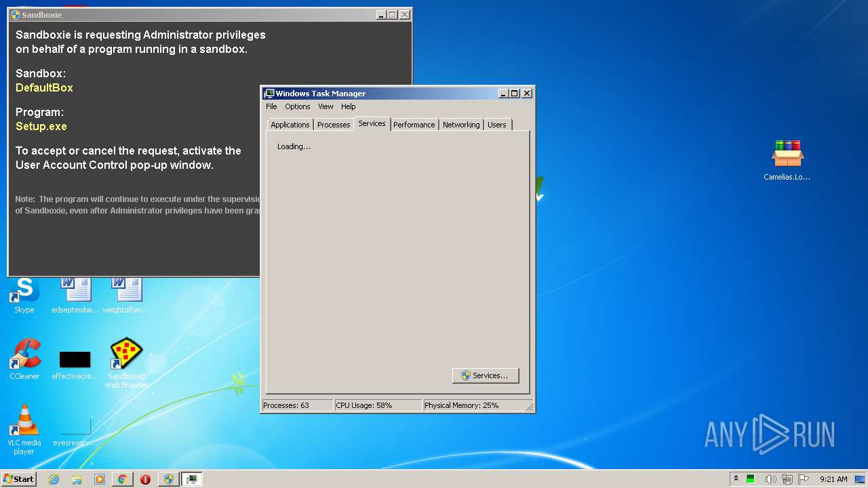Screen dimensions: 868x488
Task: Open the View menu in Task Manager
Action: (325, 106)
